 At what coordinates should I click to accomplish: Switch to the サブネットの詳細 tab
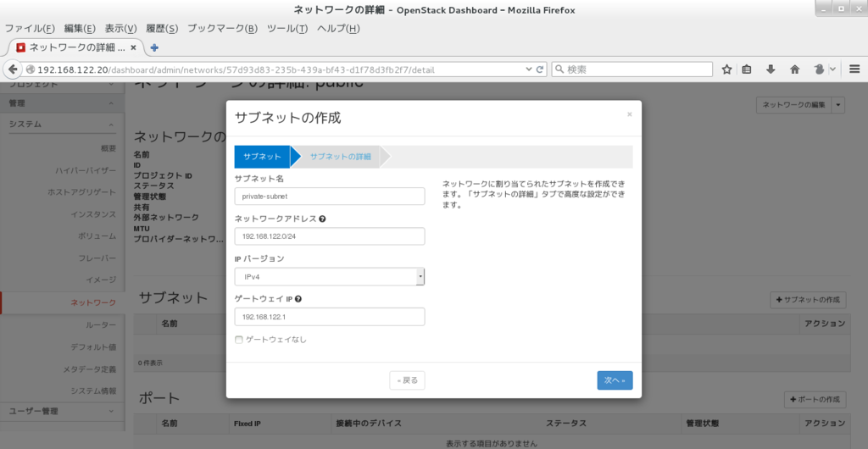pos(340,157)
